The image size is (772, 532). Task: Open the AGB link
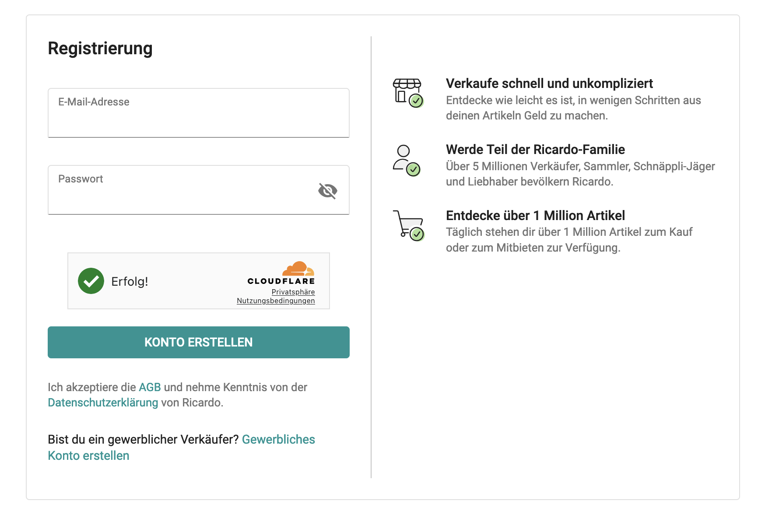coord(150,387)
